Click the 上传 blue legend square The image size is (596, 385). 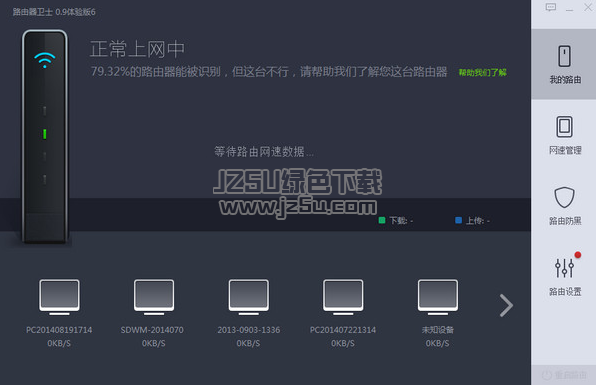tap(458, 220)
